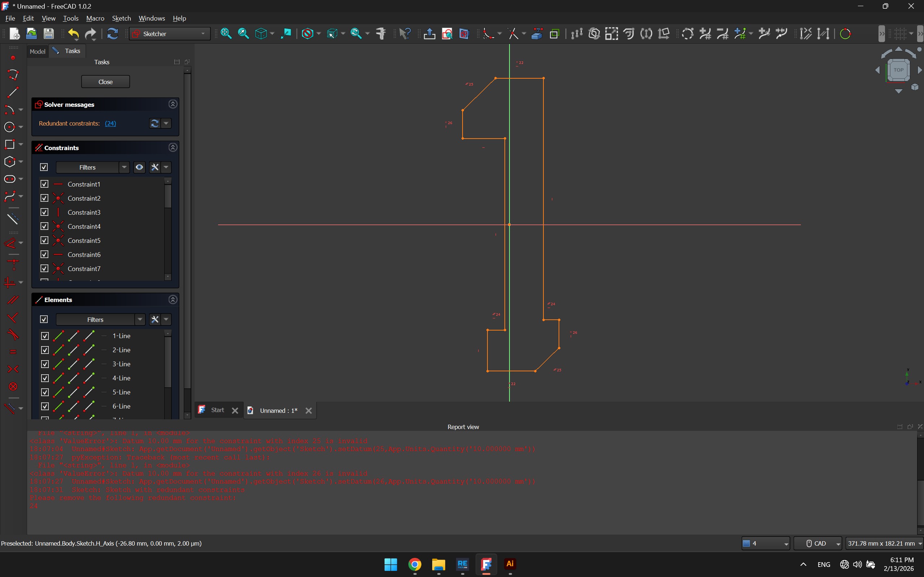Click the Fit Selection zoom icon
924x577 pixels.
pos(243,34)
